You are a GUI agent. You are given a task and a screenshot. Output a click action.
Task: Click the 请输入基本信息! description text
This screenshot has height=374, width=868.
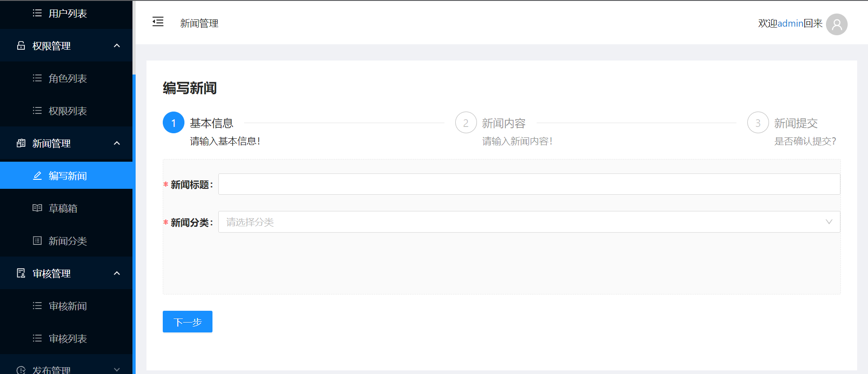(x=225, y=141)
